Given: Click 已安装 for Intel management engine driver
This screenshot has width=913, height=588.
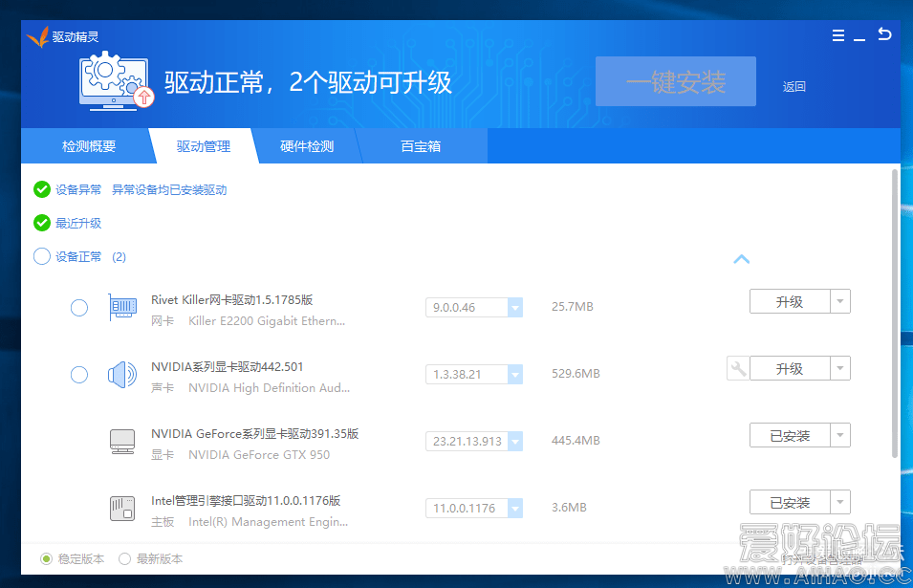Looking at the screenshot, I should click(790, 502).
